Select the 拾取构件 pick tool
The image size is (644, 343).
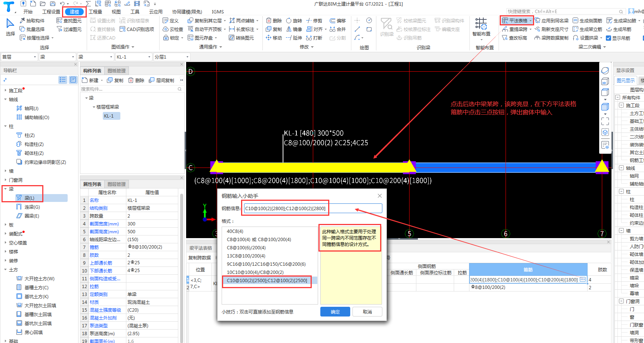(32, 21)
